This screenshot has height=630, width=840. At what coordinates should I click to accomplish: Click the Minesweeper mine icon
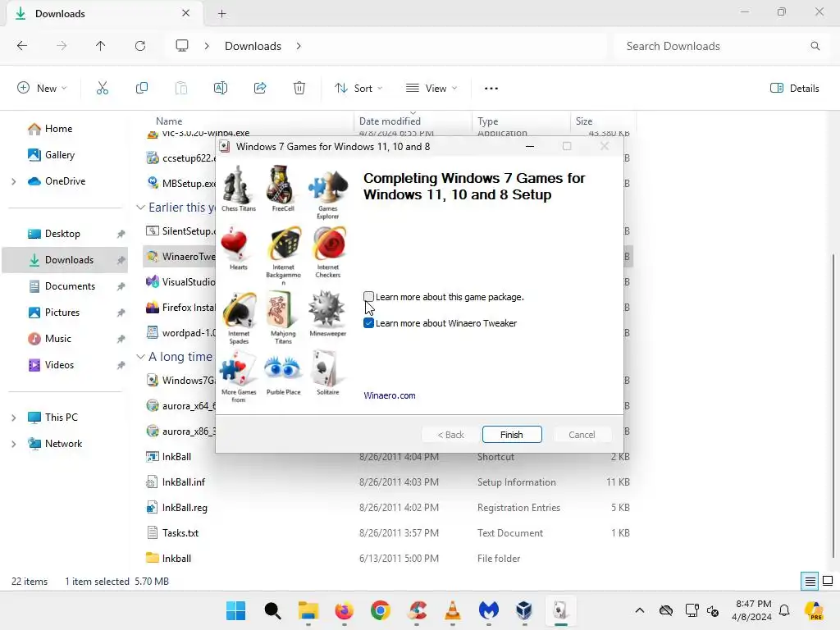click(326, 309)
